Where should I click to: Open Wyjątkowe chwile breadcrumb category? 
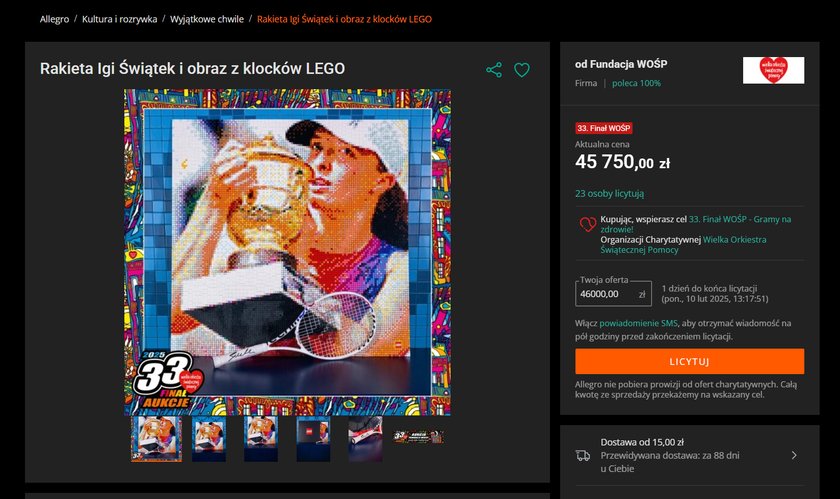[207, 19]
